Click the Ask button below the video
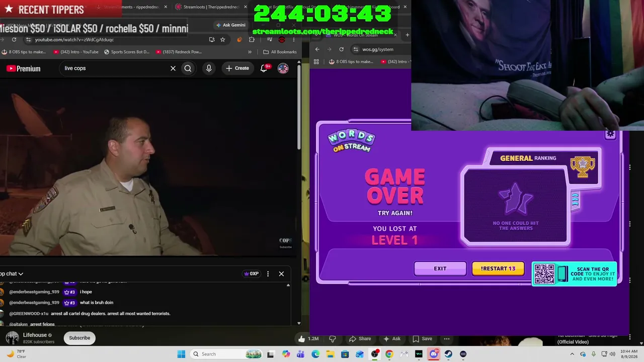Viewport: 644px width, 362px height. [x=391, y=339]
